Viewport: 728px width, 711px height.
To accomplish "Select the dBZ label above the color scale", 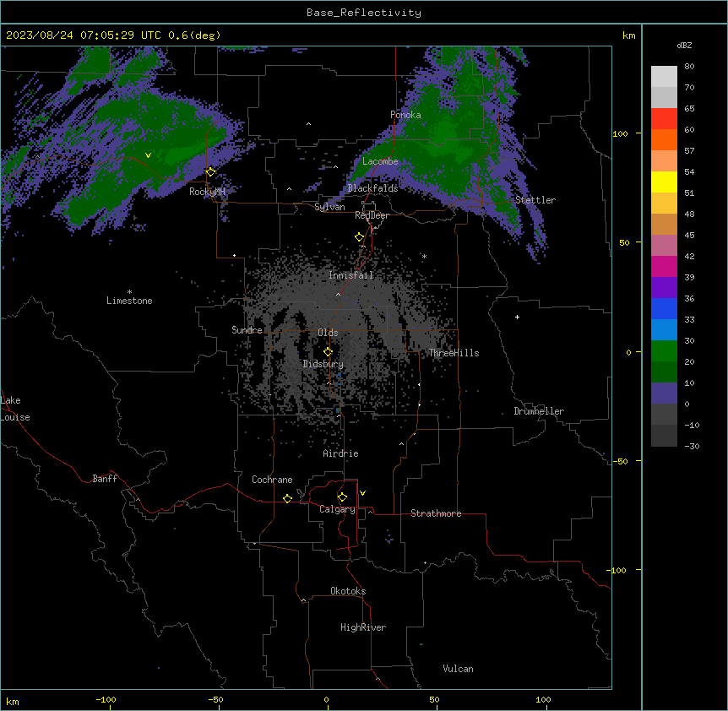I will click(x=684, y=46).
